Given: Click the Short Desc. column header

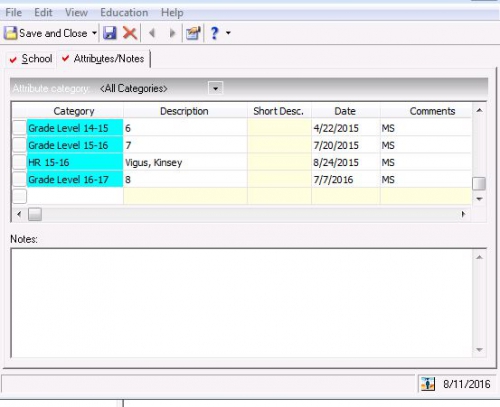Looking at the screenshot, I should (279, 111).
